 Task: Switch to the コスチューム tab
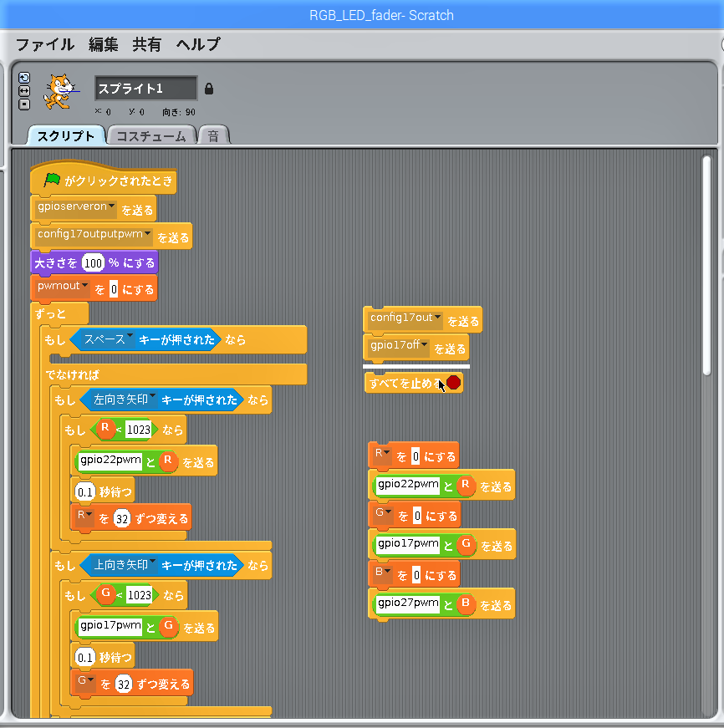click(x=151, y=136)
